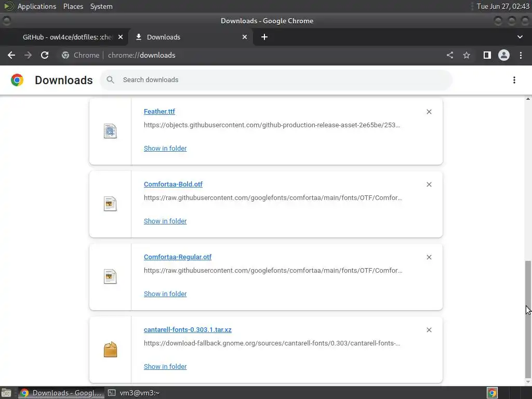Open the window menu button in title bar
532x399 pixels.
click(x=6, y=21)
